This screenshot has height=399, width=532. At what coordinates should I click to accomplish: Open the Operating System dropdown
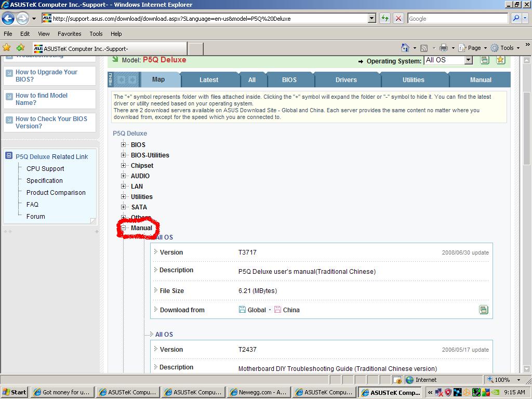pos(469,60)
